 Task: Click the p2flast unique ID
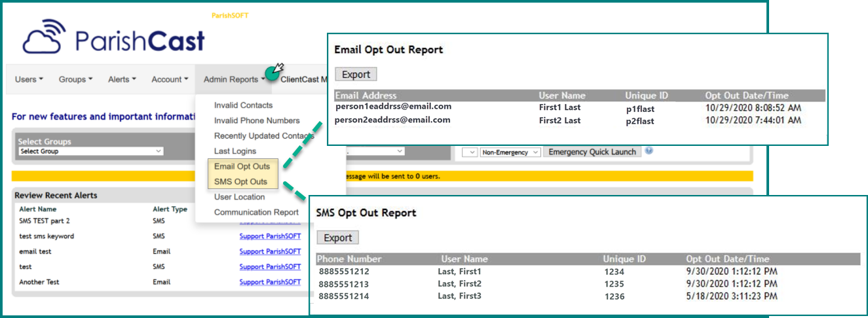tap(640, 122)
